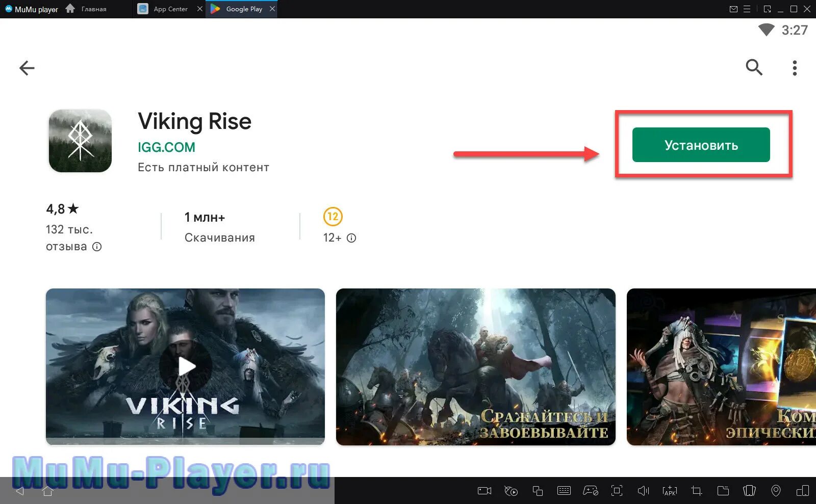Open the Сражайтесь и завоевывайте screenshot
The image size is (816, 504).
point(475,366)
